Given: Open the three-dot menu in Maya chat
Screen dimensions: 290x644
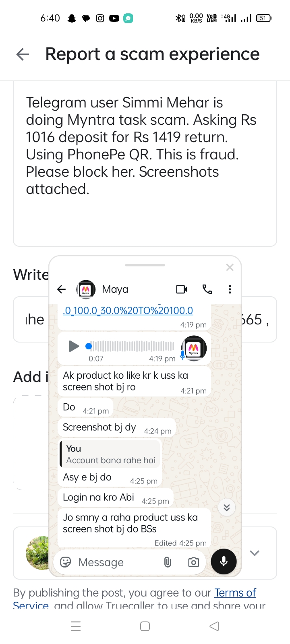Looking at the screenshot, I should (230, 289).
